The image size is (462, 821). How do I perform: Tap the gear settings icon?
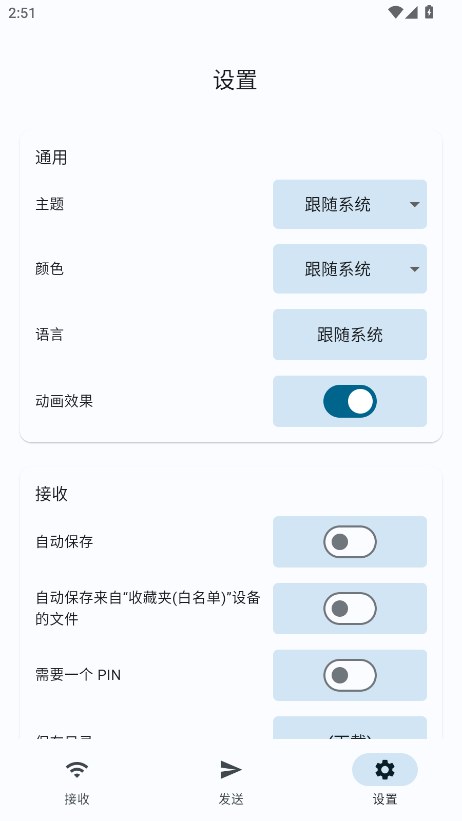point(385,769)
